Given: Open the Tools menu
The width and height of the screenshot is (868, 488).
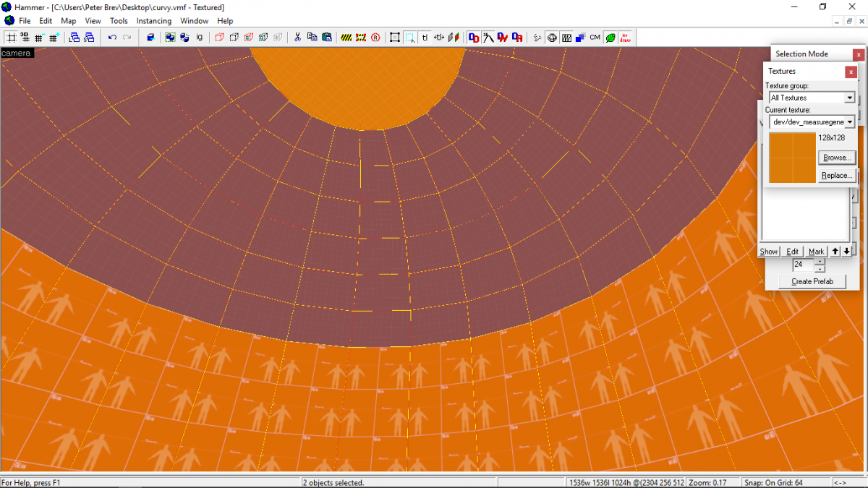Looking at the screenshot, I should [119, 20].
